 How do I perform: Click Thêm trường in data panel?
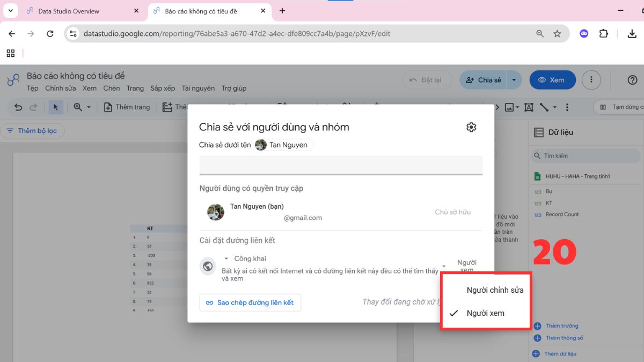[556, 326]
